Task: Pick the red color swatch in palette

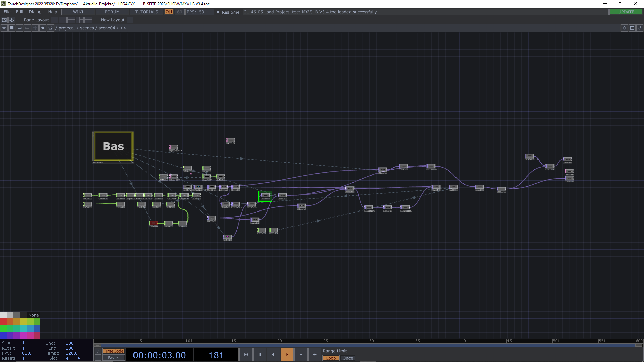Action: pos(3,322)
